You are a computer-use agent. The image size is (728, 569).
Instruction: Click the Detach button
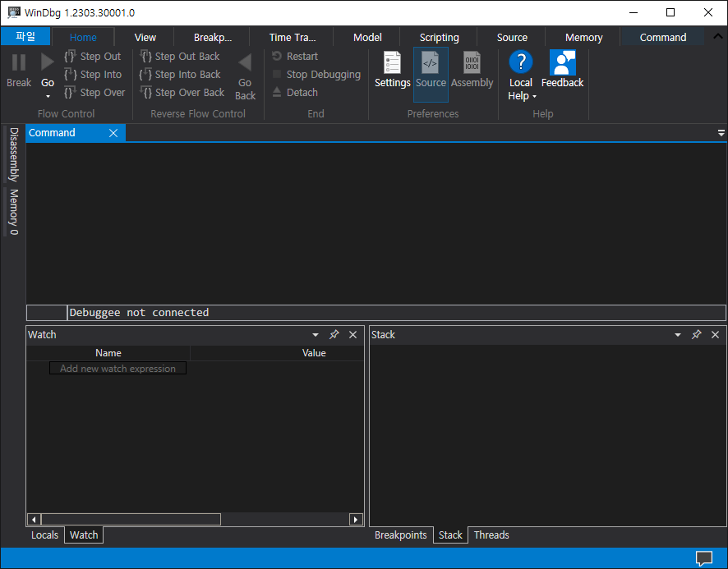295,92
